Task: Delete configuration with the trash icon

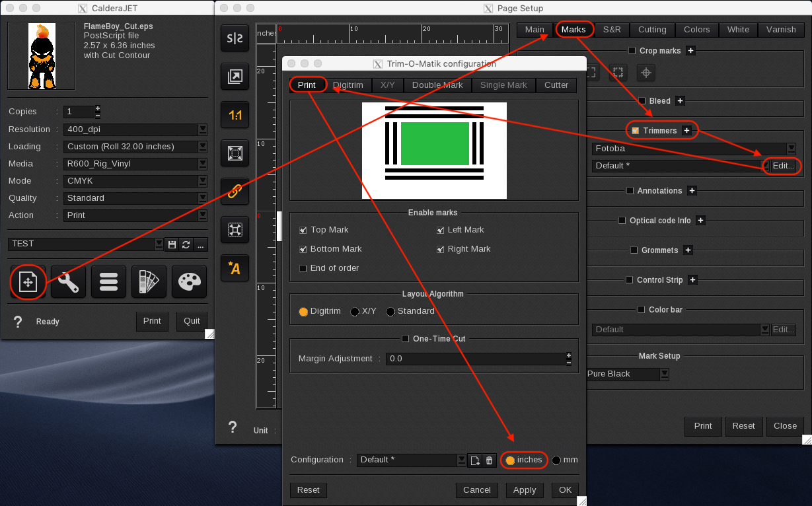Action: 489,460
